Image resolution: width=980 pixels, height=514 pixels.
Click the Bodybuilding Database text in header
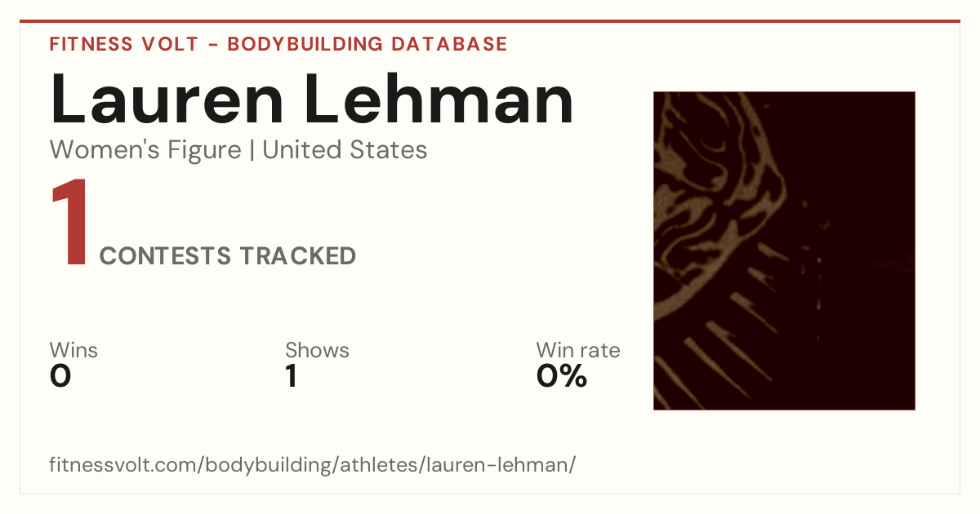(367, 44)
